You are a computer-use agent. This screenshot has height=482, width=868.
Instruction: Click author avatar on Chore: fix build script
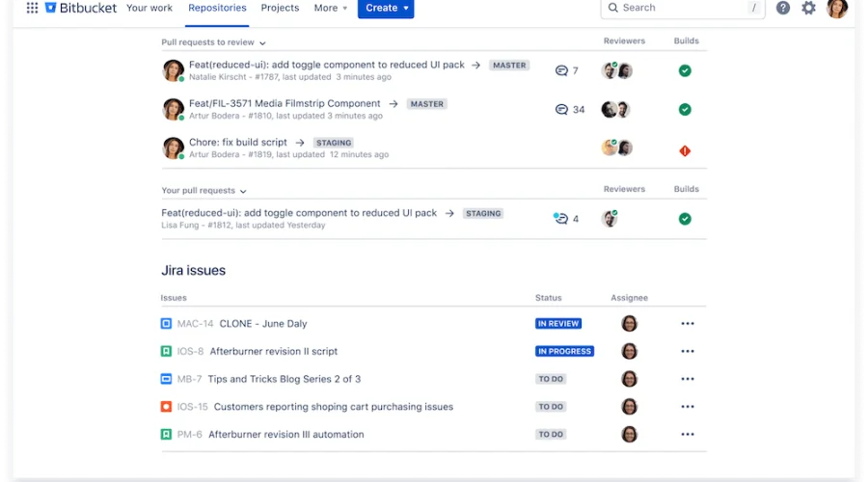(x=174, y=147)
